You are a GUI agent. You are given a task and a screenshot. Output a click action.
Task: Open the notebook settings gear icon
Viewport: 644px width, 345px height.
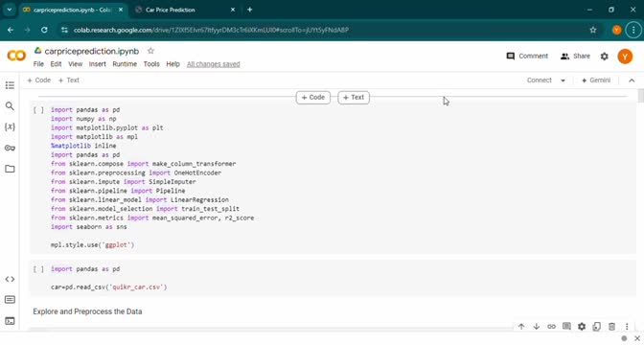pos(604,57)
